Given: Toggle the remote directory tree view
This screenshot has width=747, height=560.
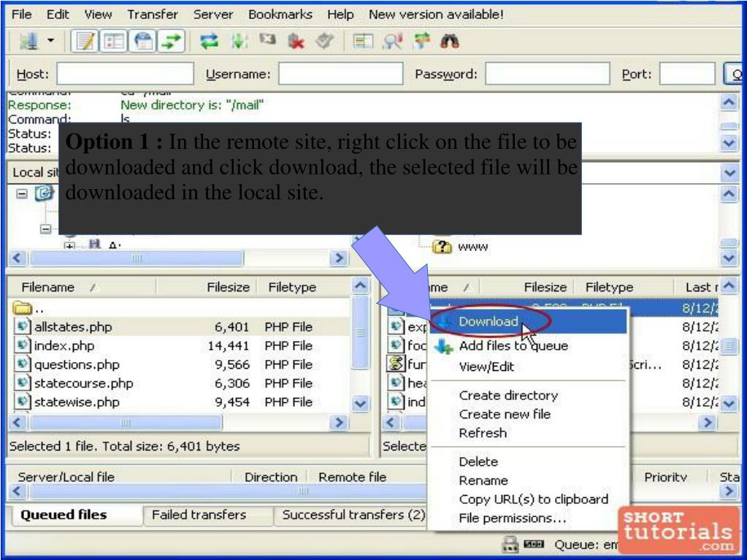Looking at the screenshot, I should pyautogui.click(x=142, y=42).
